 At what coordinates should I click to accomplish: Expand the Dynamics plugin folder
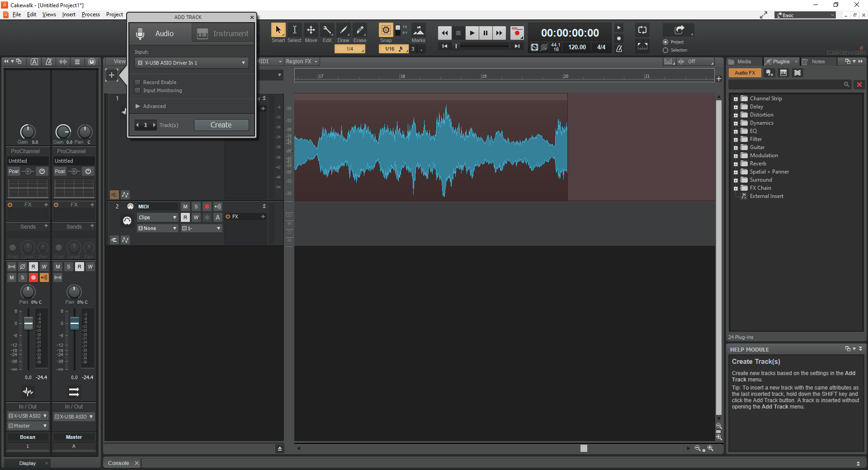736,123
